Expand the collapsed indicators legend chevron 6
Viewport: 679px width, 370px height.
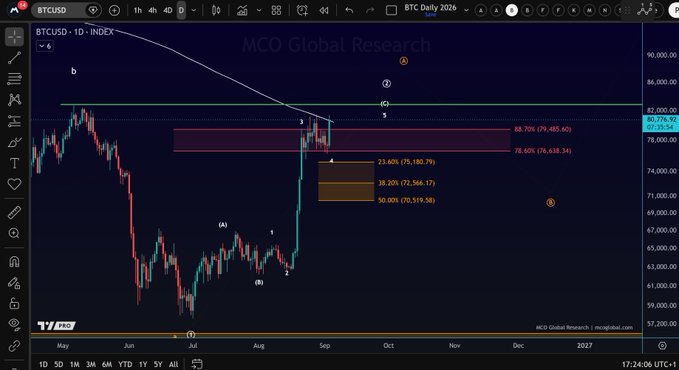[45, 46]
